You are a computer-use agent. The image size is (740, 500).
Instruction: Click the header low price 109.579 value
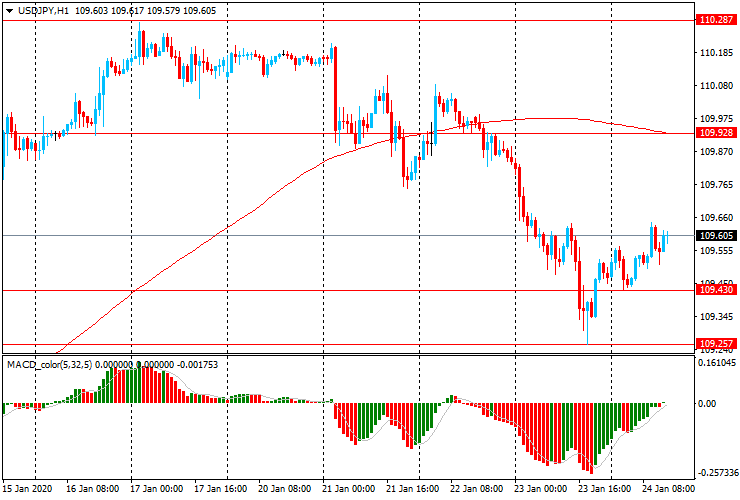point(163,11)
